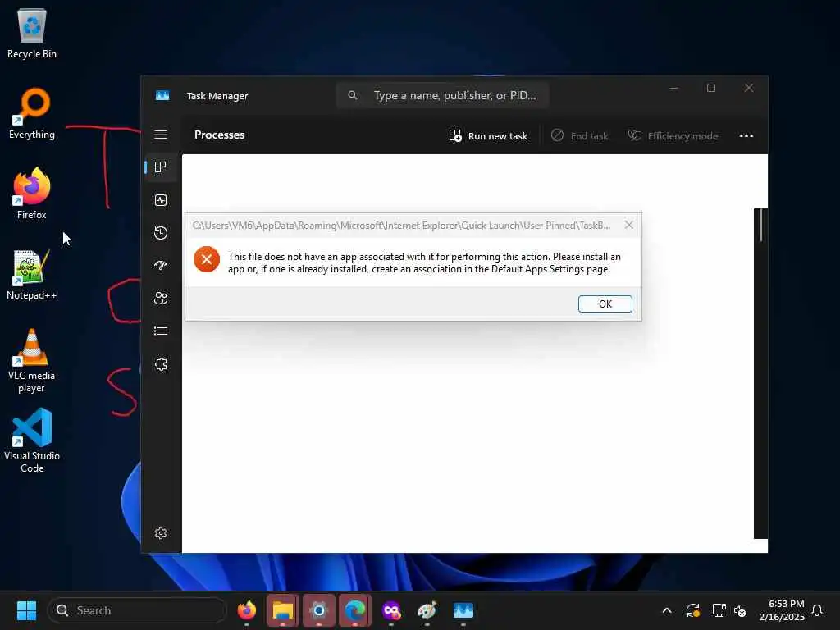
Task: Open the purple owl app on taskbar
Action: pos(391,610)
